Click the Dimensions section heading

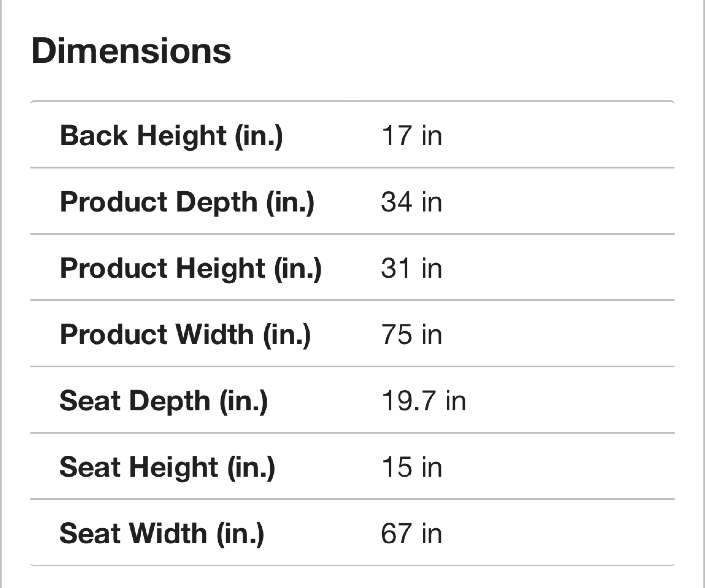[131, 51]
